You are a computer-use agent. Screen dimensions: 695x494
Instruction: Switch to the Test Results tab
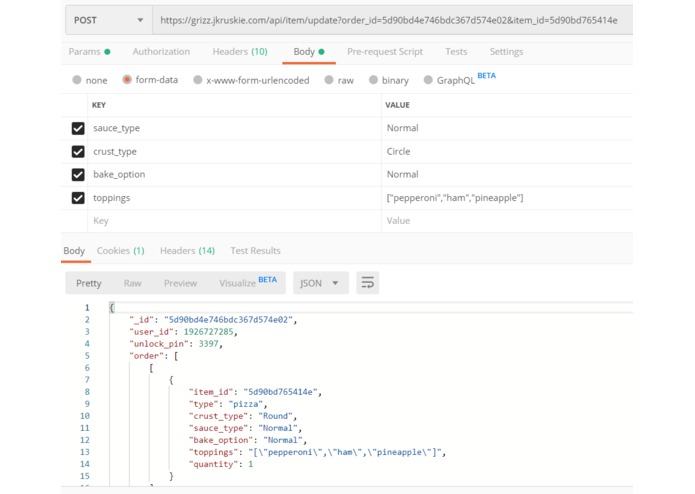click(x=255, y=251)
